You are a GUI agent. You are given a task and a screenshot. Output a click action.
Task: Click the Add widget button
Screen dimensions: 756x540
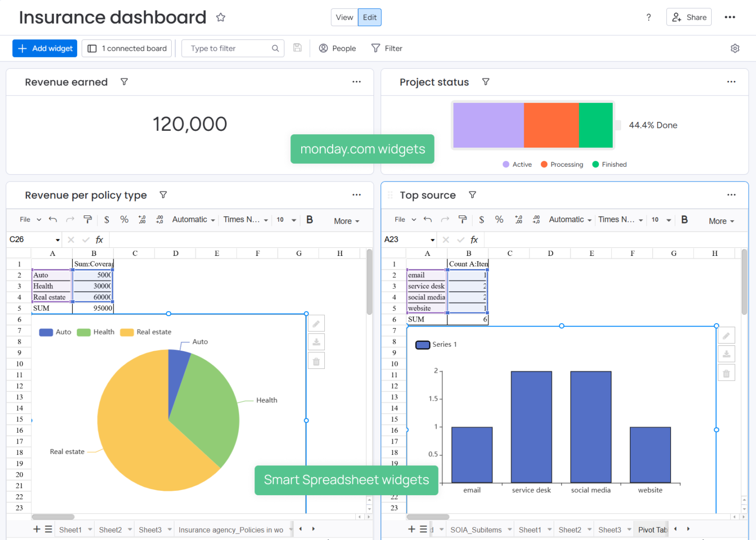[x=44, y=48]
